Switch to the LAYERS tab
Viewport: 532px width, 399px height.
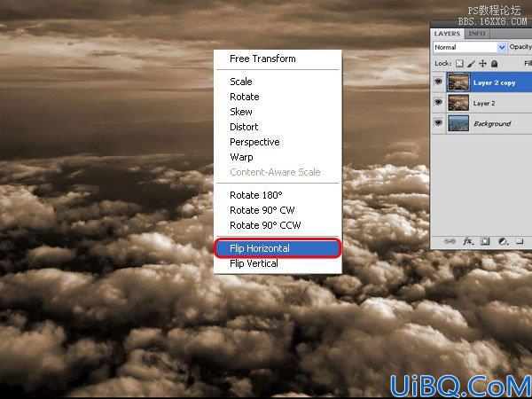[x=447, y=34]
